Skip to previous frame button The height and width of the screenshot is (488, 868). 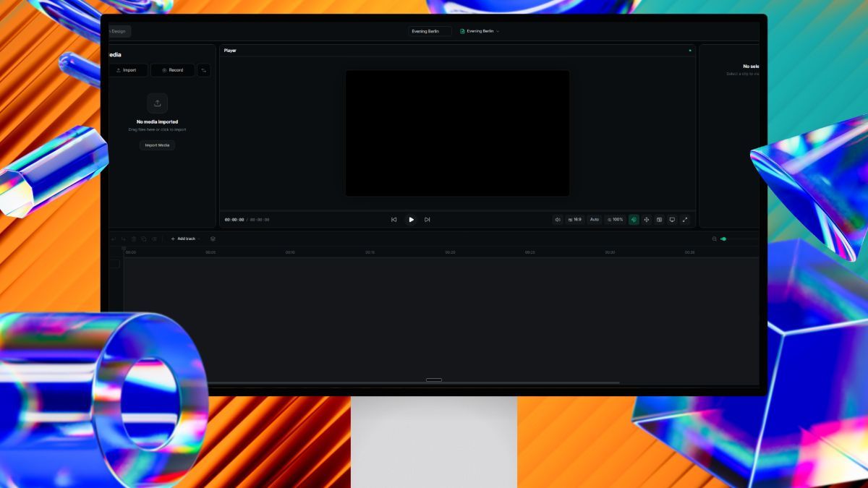(394, 220)
